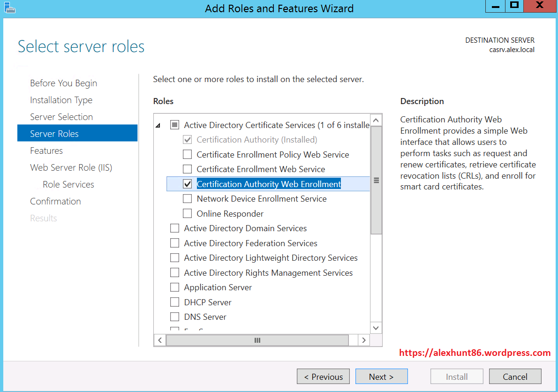Select the Online Responder checkbox

click(188, 214)
